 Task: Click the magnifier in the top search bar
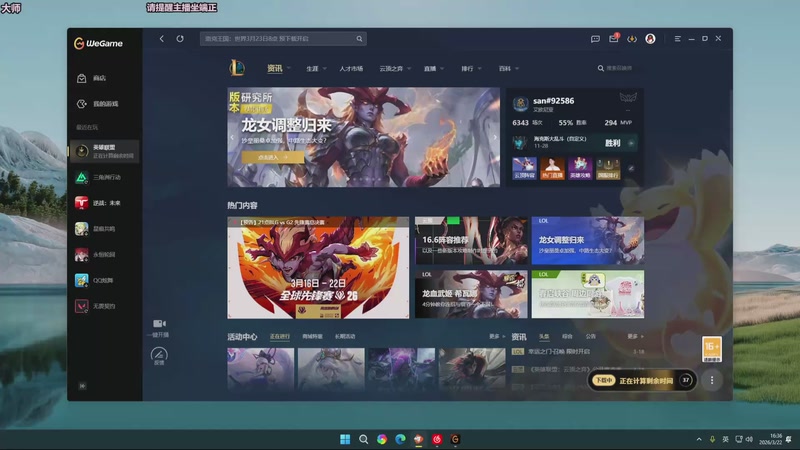point(359,39)
